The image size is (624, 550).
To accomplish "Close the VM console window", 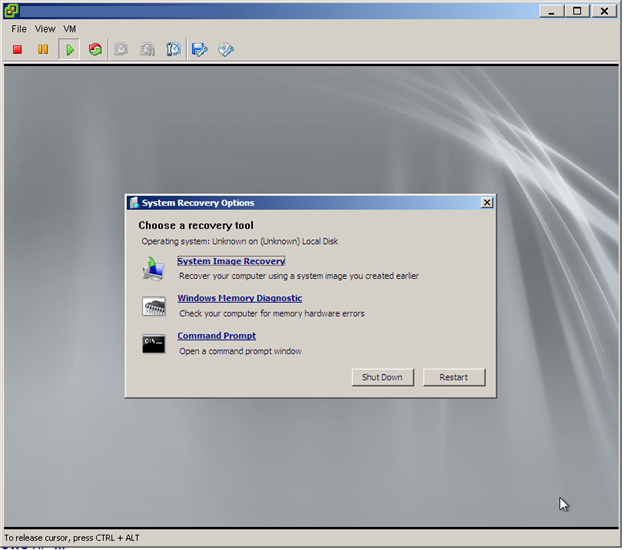I will click(604, 11).
